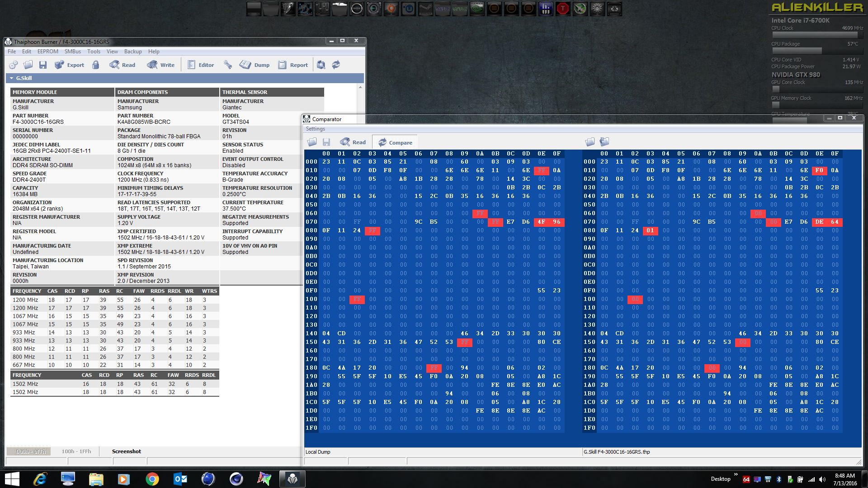The image size is (868, 488).
Task: Select the Screenshot tab
Action: pos(127,451)
